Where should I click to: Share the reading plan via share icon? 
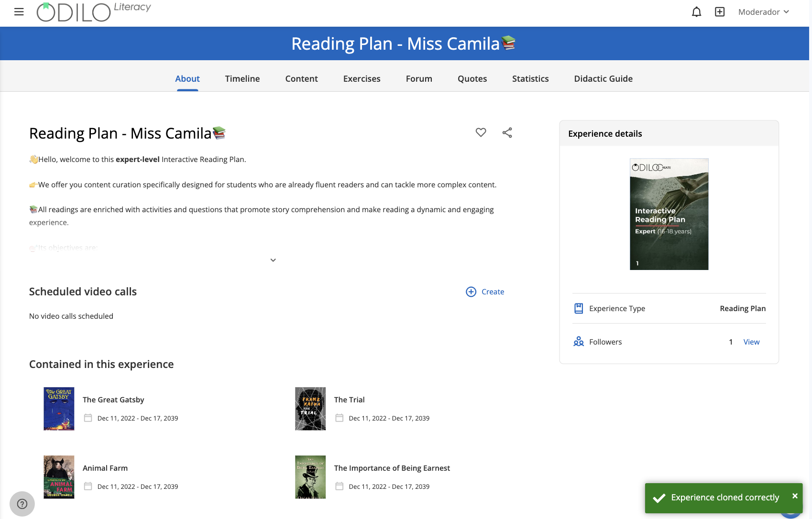(x=507, y=132)
